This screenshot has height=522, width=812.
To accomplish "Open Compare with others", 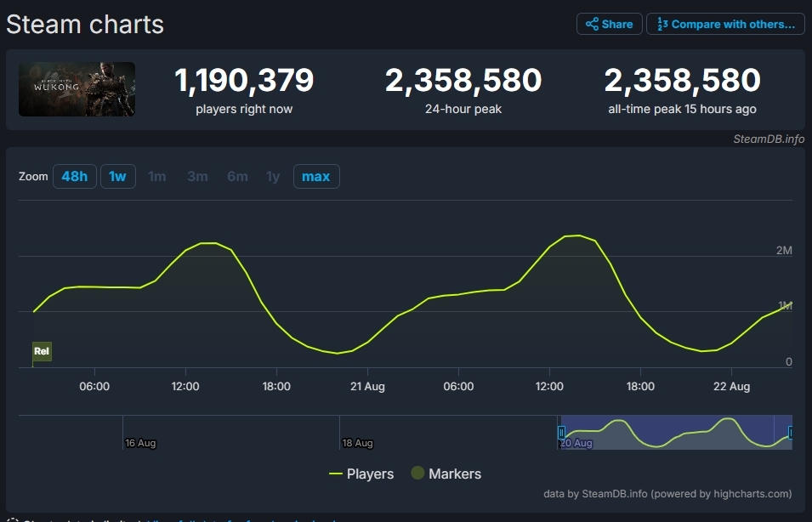I will coord(725,24).
